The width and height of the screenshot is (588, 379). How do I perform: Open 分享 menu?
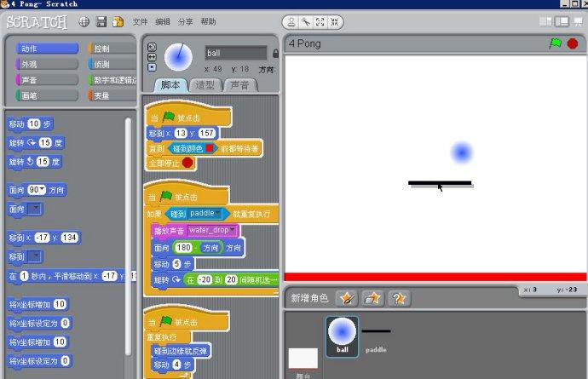[x=185, y=22]
